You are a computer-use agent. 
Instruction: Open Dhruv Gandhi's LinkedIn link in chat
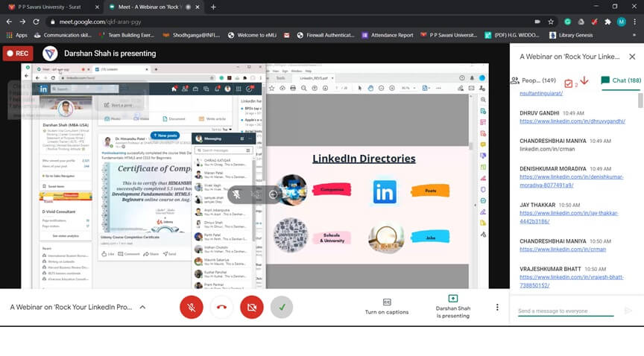tap(572, 121)
